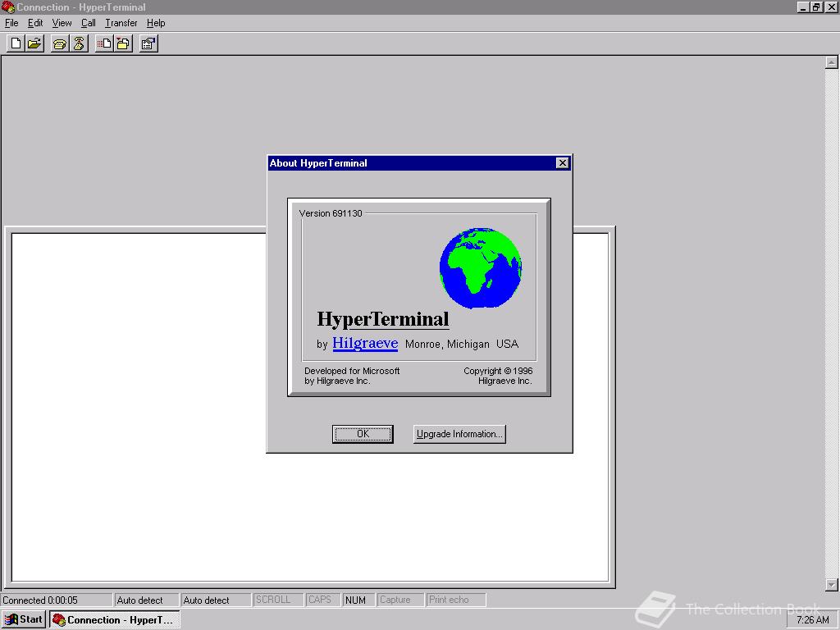The height and width of the screenshot is (630, 840).
Task: Follow the Hilgraeve hyperlink
Action: click(x=365, y=343)
